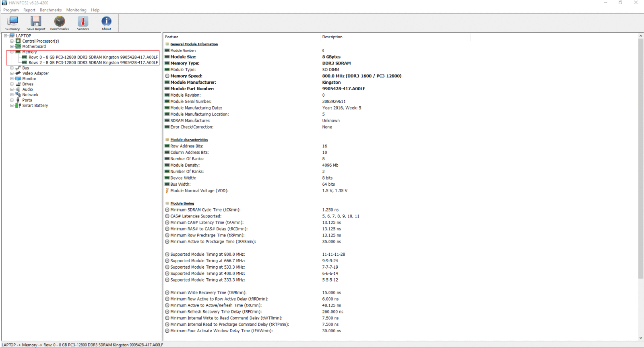
Task: Select memory Row: 0 Kingston module
Action: [x=93, y=57]
